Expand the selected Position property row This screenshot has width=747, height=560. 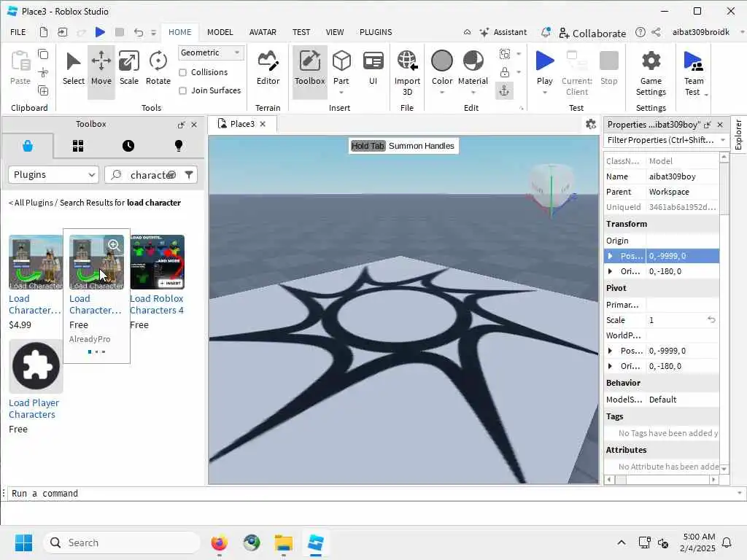[x=611, y=256]
